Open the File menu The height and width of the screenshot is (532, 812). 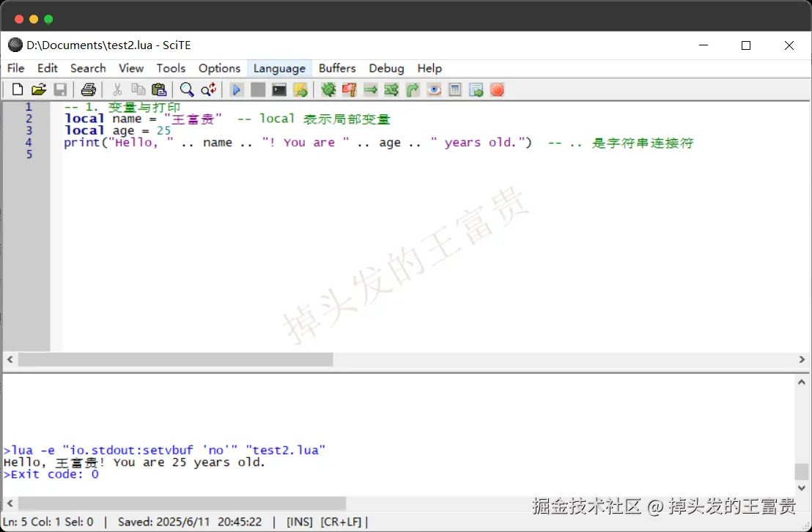(x=15, y=68)
